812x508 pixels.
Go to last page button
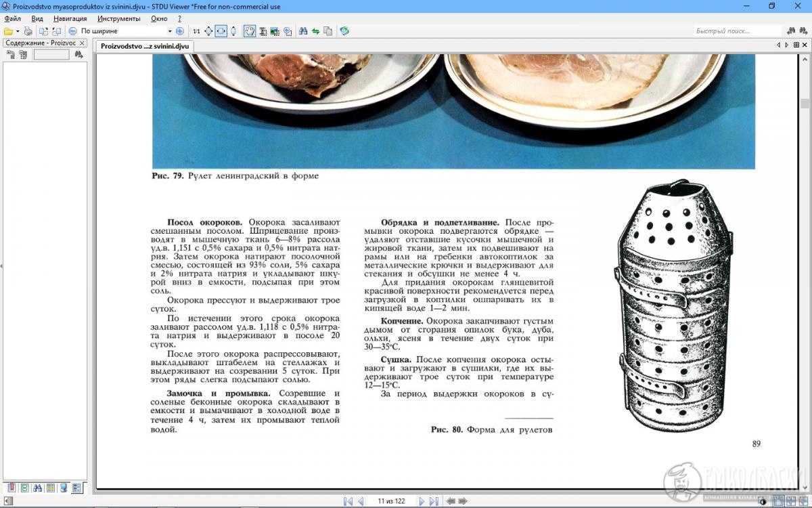click(434, 501)
